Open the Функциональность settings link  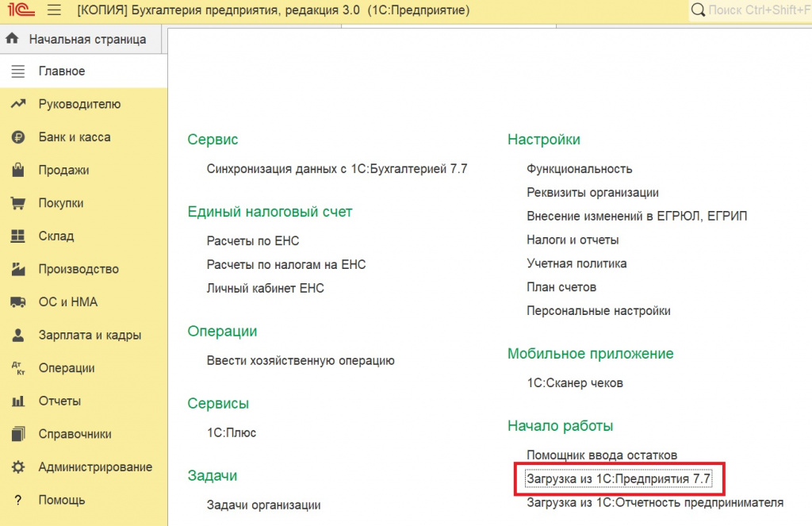(580, 169)
